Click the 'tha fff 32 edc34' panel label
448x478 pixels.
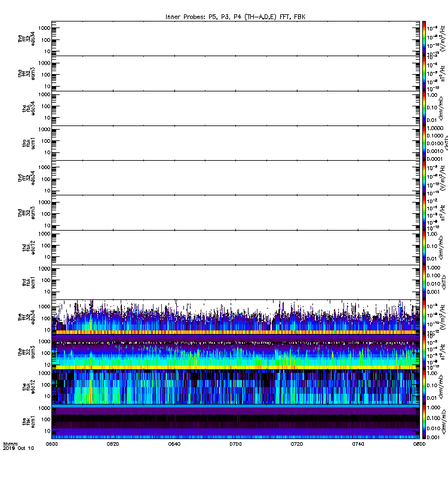click(x=26, y=39)
